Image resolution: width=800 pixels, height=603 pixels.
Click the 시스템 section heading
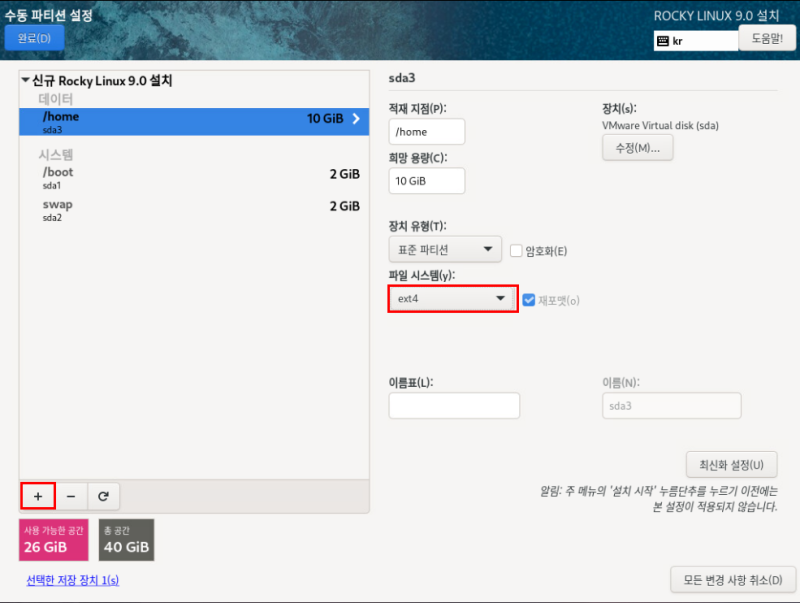[56, 155]
